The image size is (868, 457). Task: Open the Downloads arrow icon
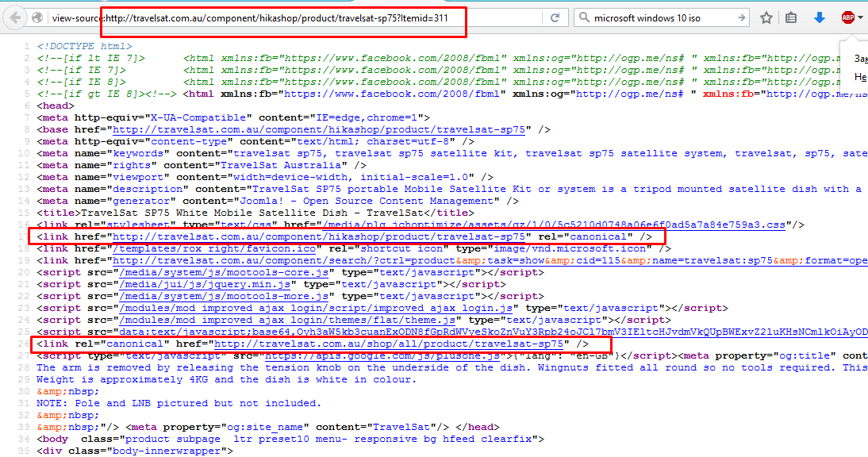click(x=820, y=17)
